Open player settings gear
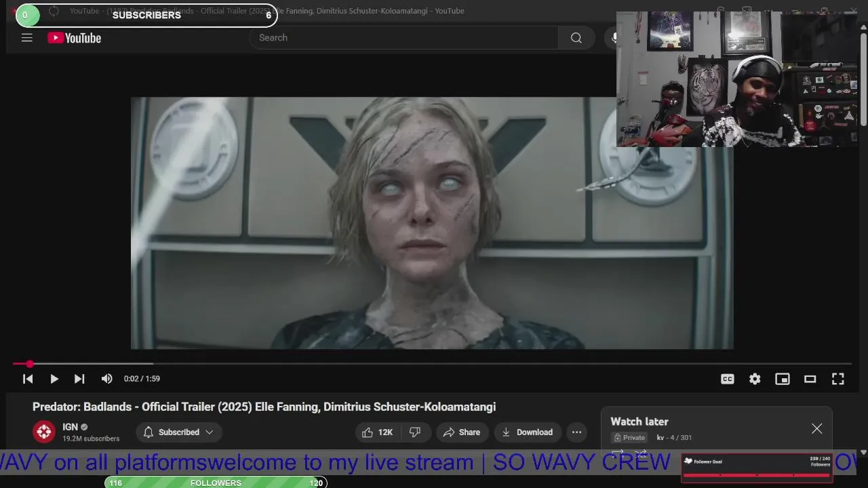Image resolution: width=868 pixels, height=488 pixels. (755, 379)
